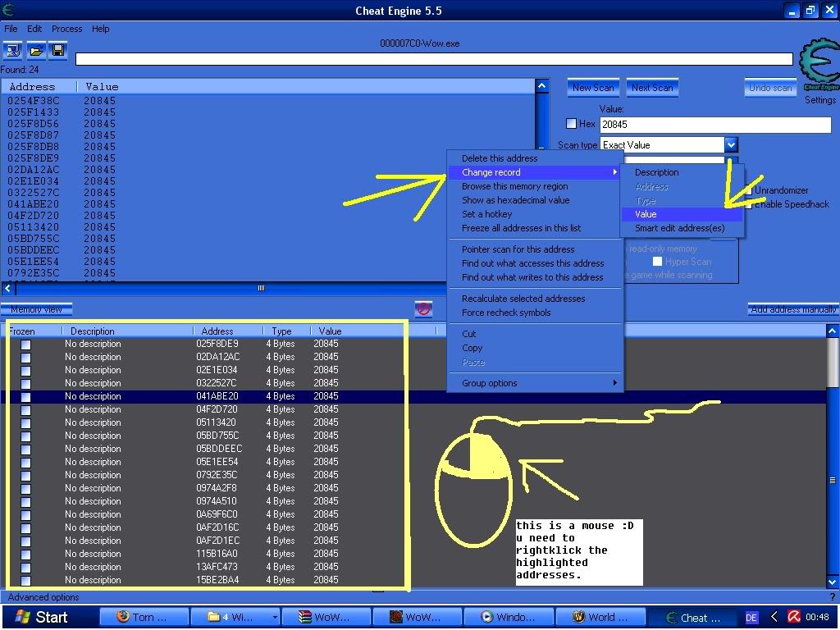Click the Undo scan button

[x=770, y=88]
